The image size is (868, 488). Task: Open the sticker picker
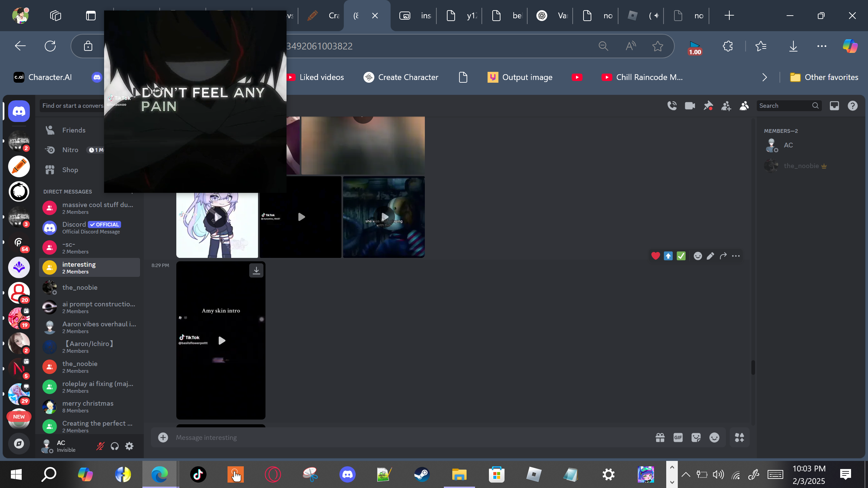696,438
